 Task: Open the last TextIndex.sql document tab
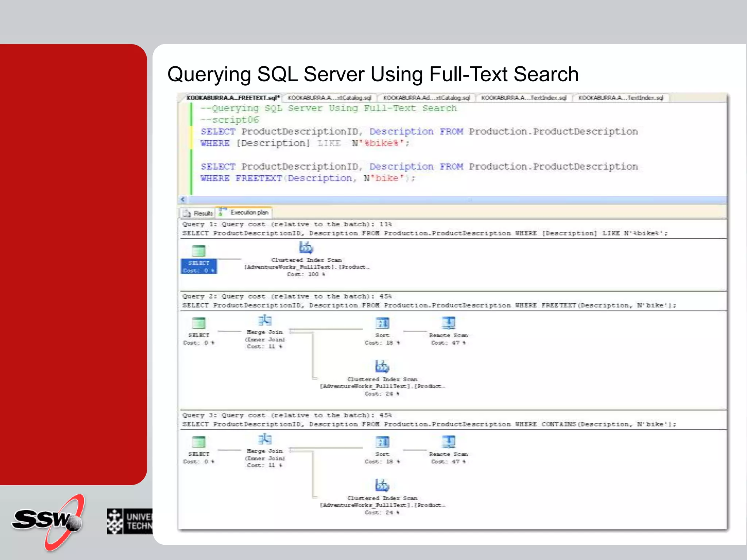[x=620, y=98]
